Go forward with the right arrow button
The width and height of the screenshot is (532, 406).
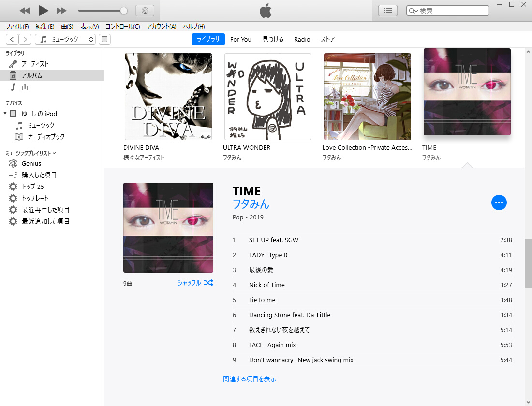pyautogui.click(x=25, y=39)
